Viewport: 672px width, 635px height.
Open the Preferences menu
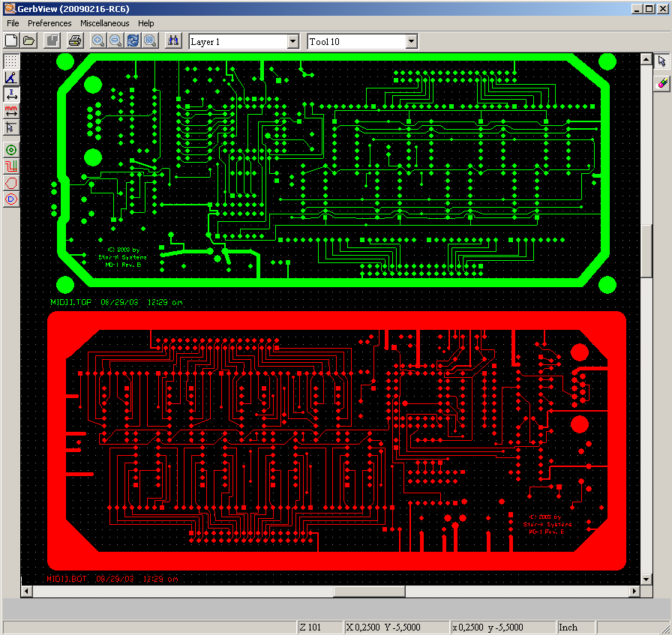[x=49, y=23]
